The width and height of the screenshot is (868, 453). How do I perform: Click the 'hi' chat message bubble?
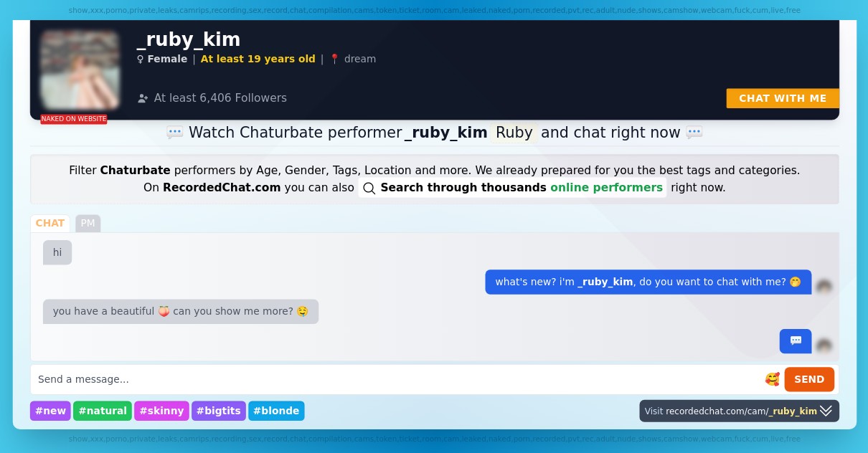(x=57, y=252)
